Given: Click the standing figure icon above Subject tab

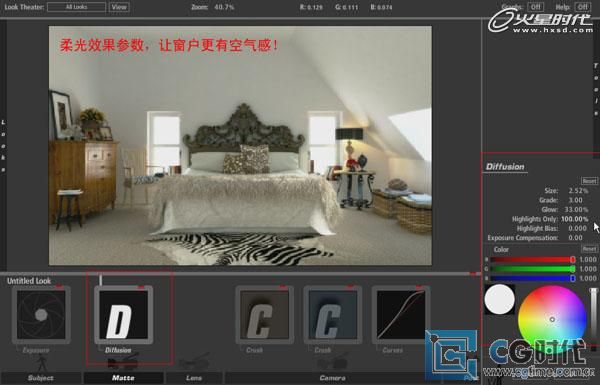Looking at the screenshot, I should [41, 362].
